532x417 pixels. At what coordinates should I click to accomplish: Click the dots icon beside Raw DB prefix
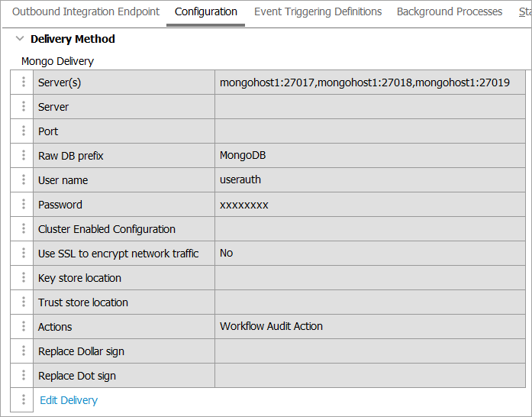pyautogui.click(x=23, y=156)
